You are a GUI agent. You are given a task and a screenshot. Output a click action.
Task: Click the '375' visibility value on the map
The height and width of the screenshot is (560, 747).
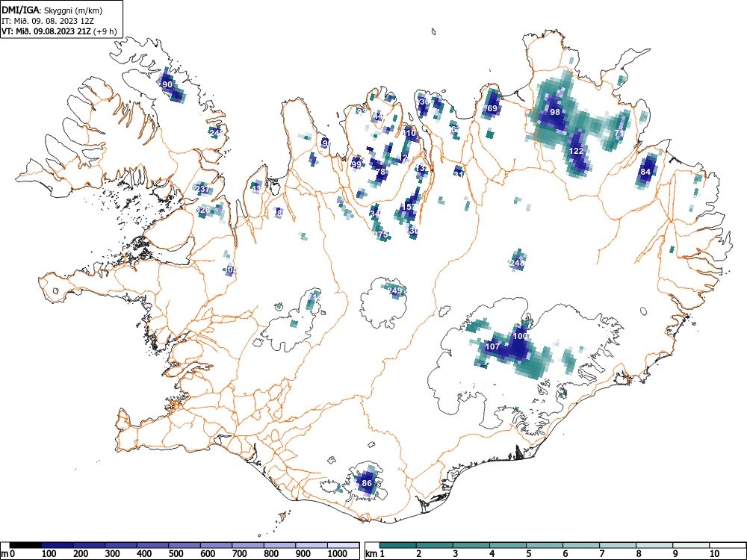point(381,234)
